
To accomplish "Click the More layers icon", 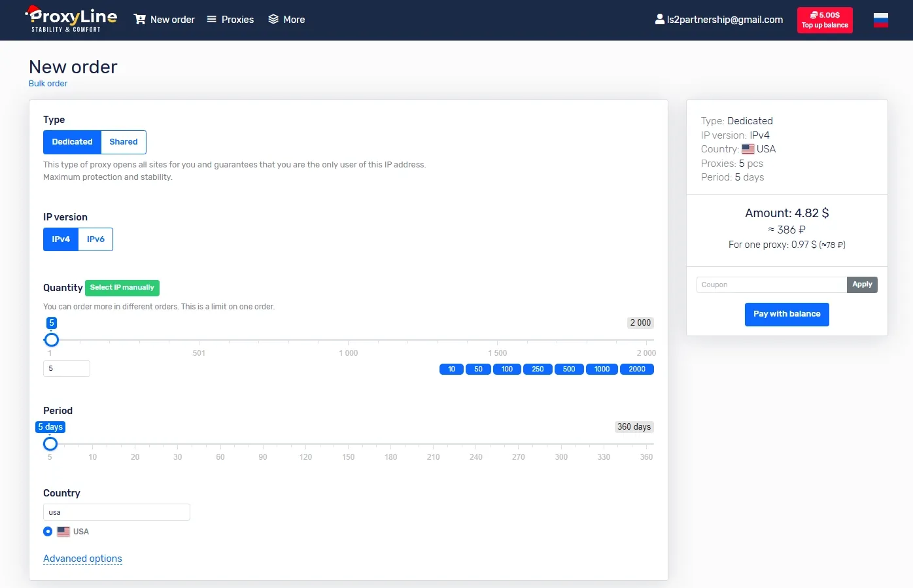I will [x=273, y=20].
